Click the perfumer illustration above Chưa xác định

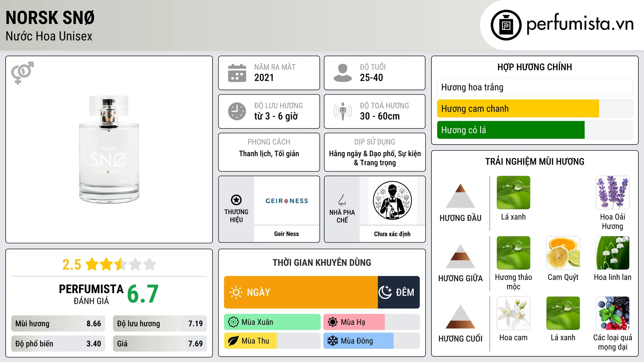[x=392, y=200]
